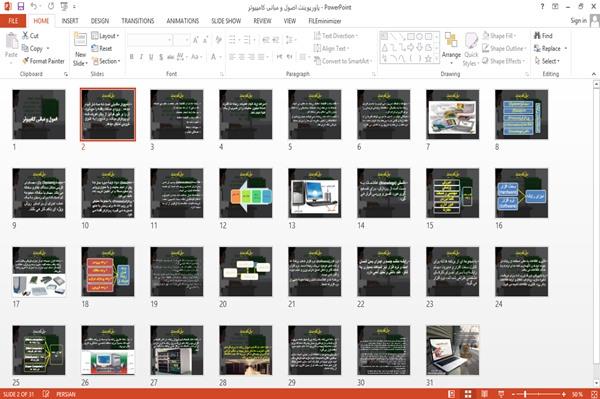
Task: Toggle Underline formatting
Action: click(x=151, y=57)
